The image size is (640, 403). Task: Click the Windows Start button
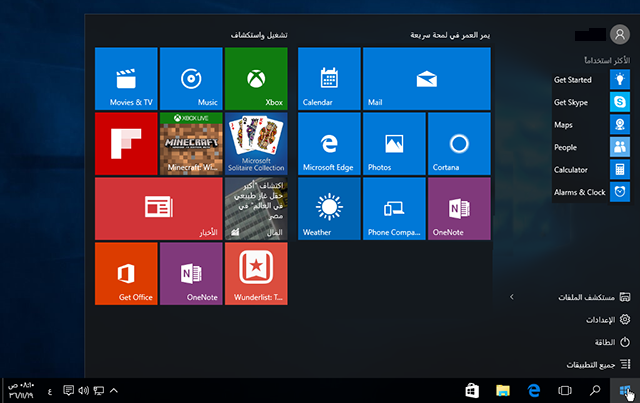click(625, 391)
